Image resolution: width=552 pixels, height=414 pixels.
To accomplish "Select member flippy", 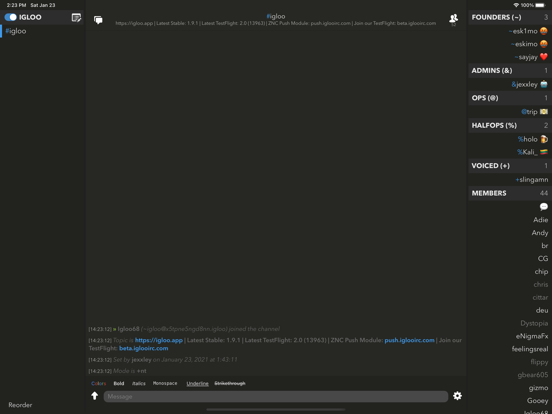I will (x=539, y=362).
